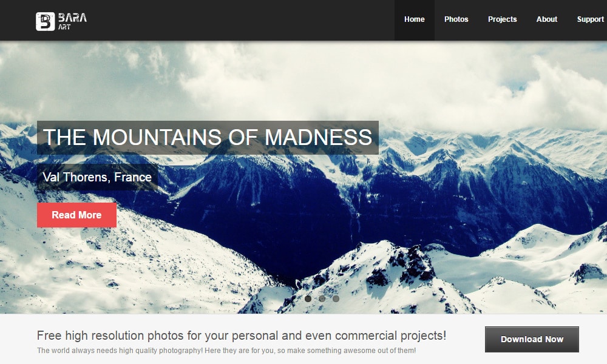
Task: Click the small ART text under BARA logo
Action: click(x=64, y=27)
